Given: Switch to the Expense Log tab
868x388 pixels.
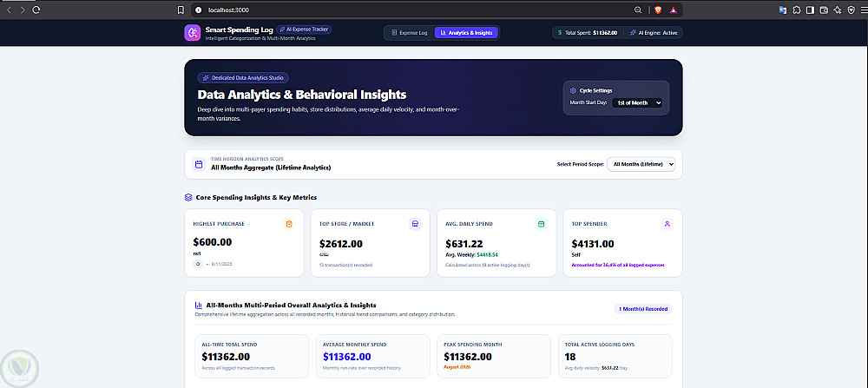Looking at the screenshot, I should (x=410, y=33).
